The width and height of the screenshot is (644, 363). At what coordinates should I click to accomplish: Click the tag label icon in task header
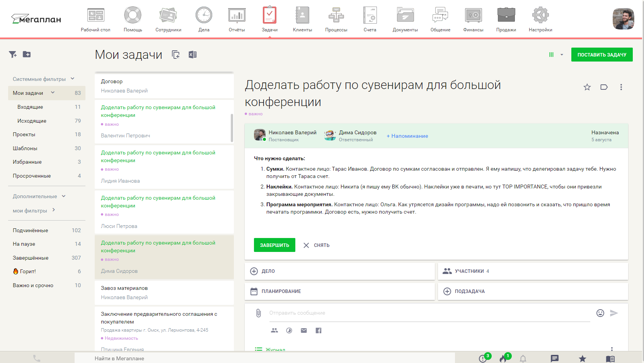(x=604, y=87)
